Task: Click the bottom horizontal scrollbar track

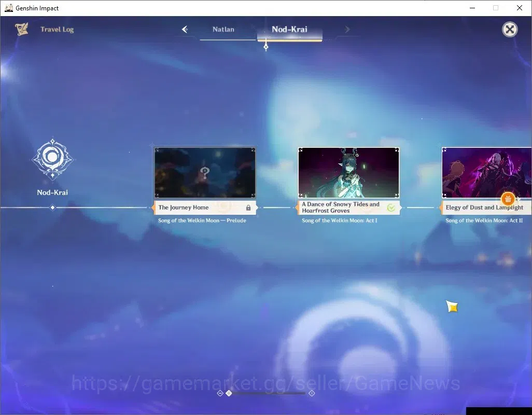Action: pos(267,393)
